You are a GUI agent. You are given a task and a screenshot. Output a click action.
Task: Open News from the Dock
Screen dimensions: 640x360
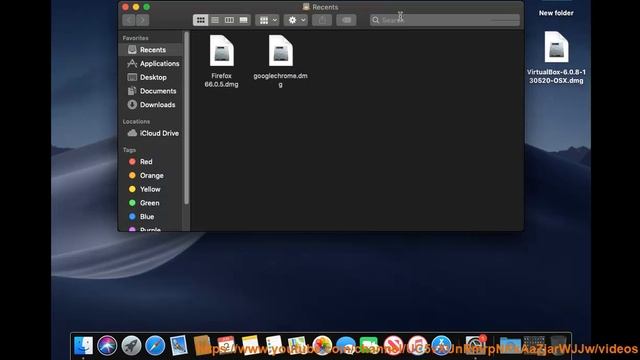[393, 345]
